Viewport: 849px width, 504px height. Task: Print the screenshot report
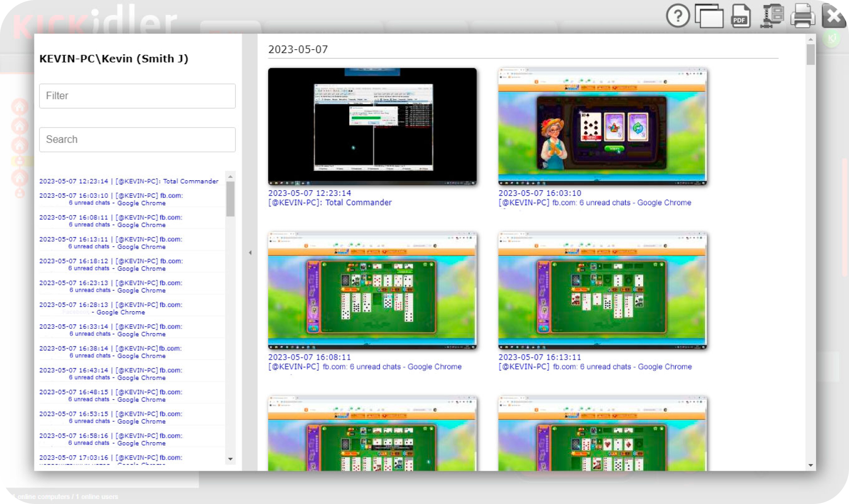(803, 16)
